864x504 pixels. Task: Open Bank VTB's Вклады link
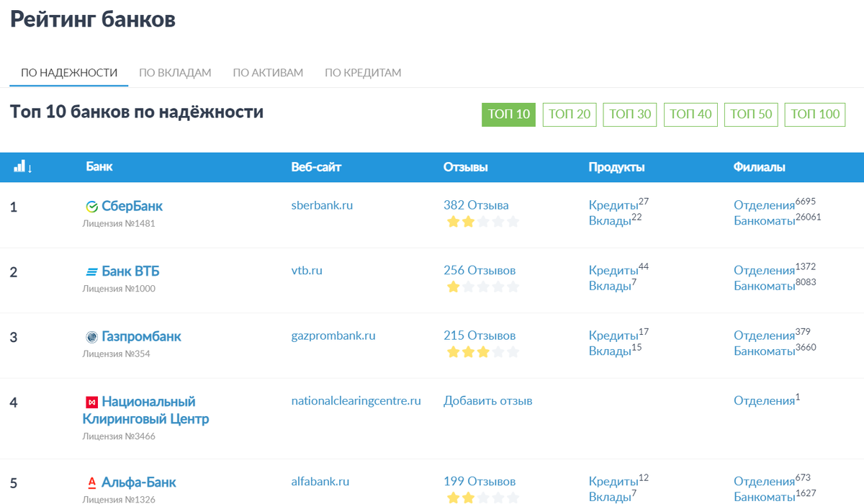[610, 287]
